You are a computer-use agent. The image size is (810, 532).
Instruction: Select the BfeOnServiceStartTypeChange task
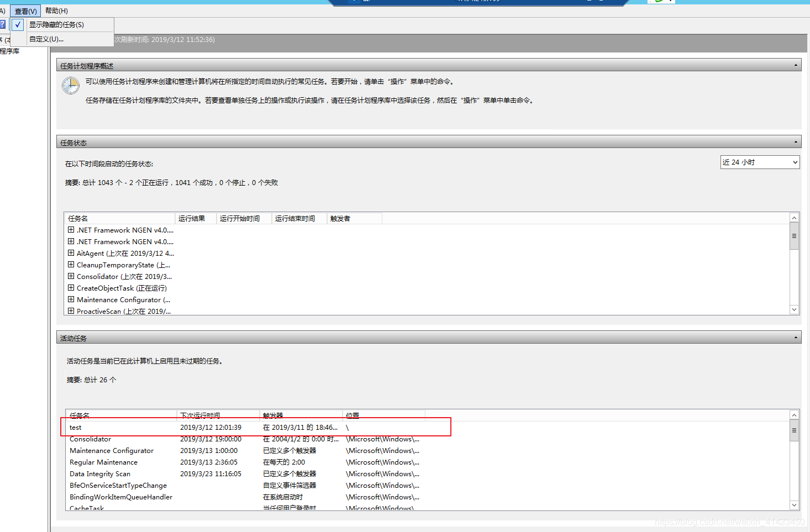click(118, 486)
